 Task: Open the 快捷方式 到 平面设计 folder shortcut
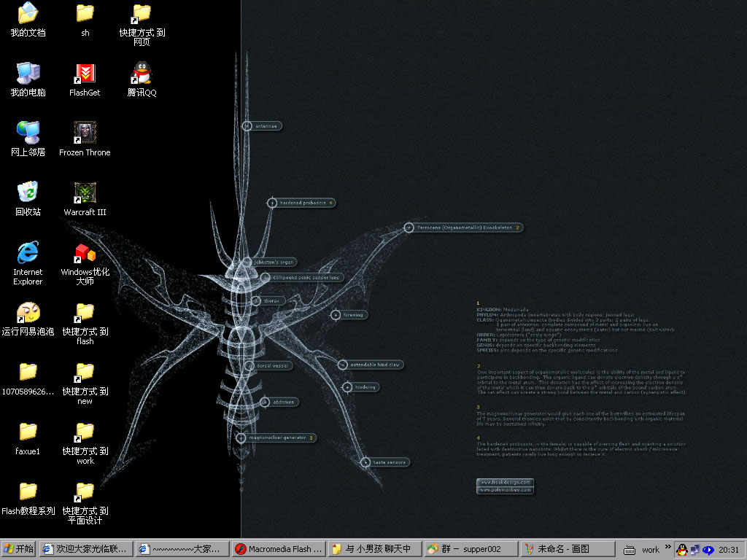(x=85, y=503)
